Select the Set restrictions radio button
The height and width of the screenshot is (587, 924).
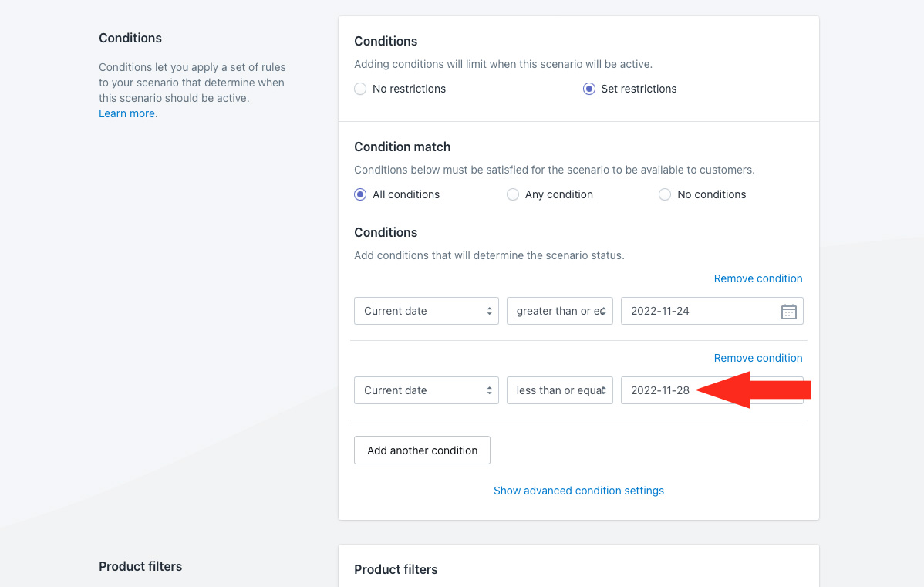pyautogui.click(x=589, y=89)
